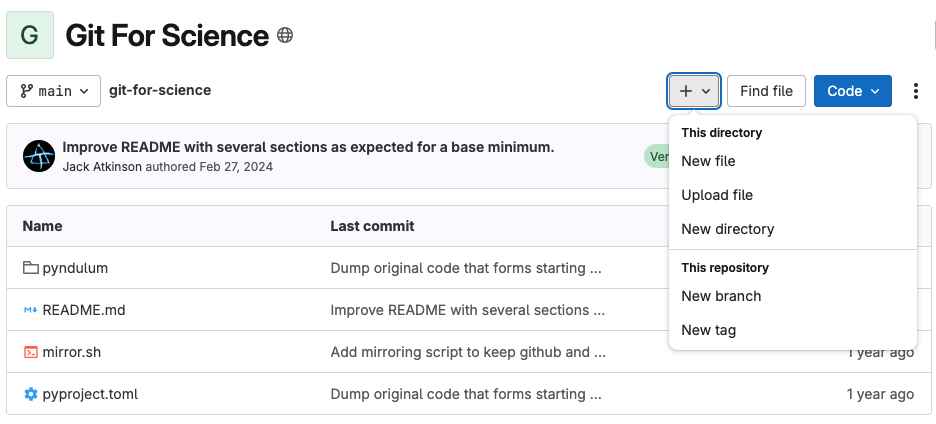
Task: Click the public globe visibility icon
Action: pos(285,36)
